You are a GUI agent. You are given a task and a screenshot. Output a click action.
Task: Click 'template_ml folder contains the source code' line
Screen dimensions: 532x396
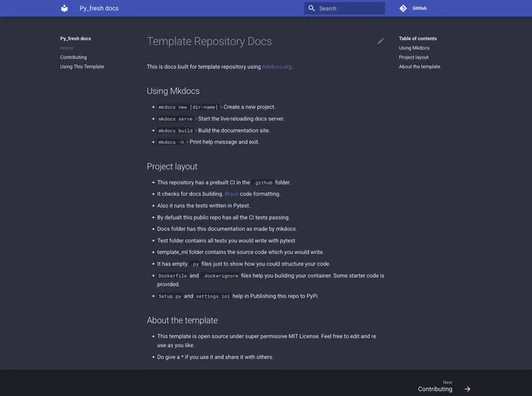240,252
